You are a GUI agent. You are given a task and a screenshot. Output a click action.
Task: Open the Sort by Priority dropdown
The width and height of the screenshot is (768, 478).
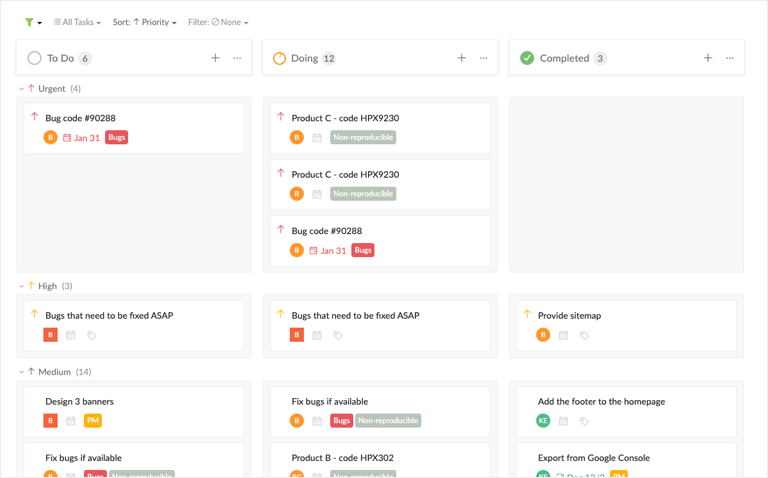coord(144,22)
